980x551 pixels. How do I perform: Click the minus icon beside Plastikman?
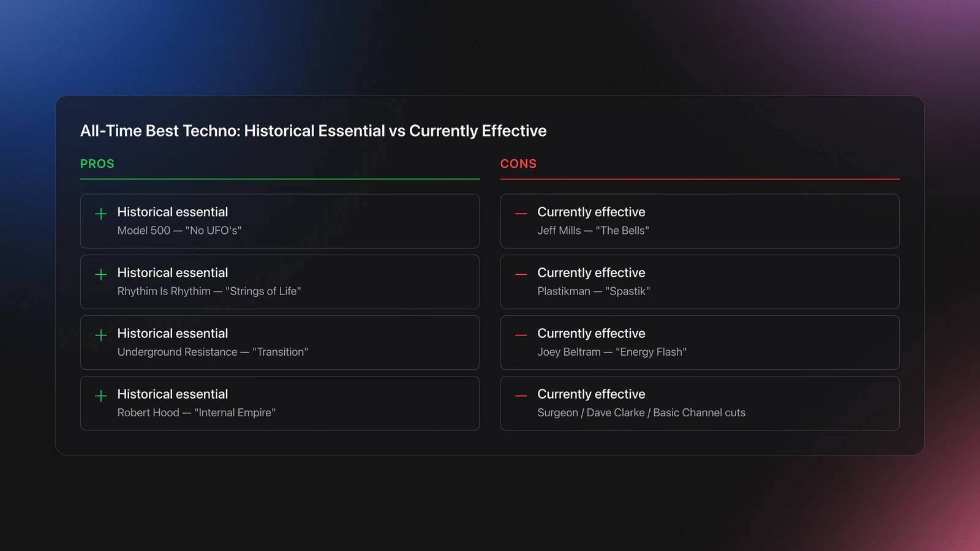(x=521, y=274)
